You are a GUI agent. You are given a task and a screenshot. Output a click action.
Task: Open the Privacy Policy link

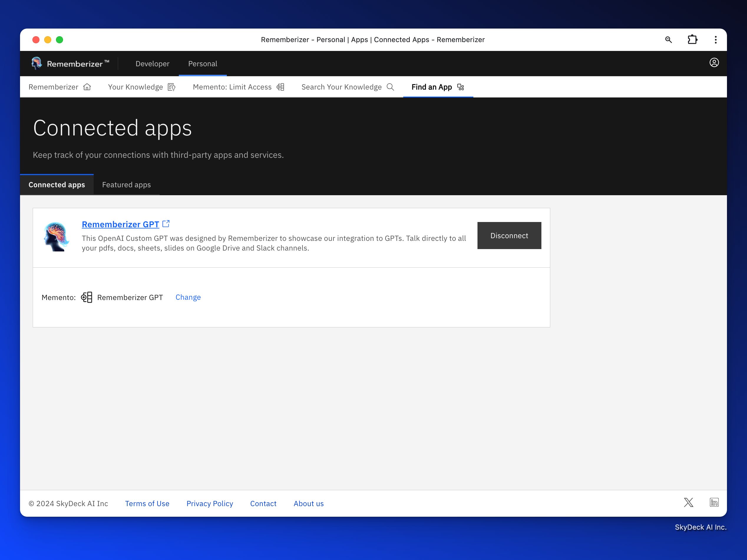click(x=210, y=503)
